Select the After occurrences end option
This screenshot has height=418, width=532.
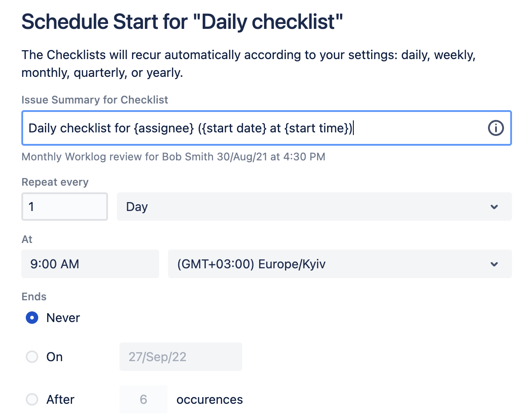pos(32,399)
